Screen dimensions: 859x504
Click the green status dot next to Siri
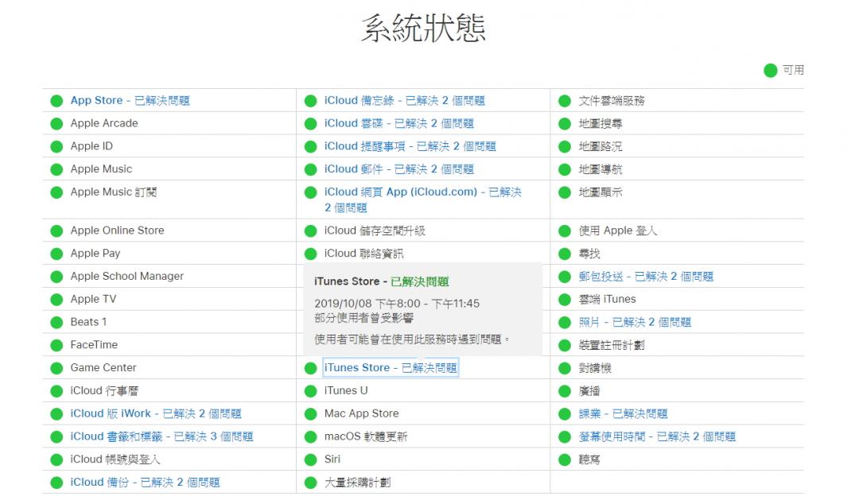[310, 459]
